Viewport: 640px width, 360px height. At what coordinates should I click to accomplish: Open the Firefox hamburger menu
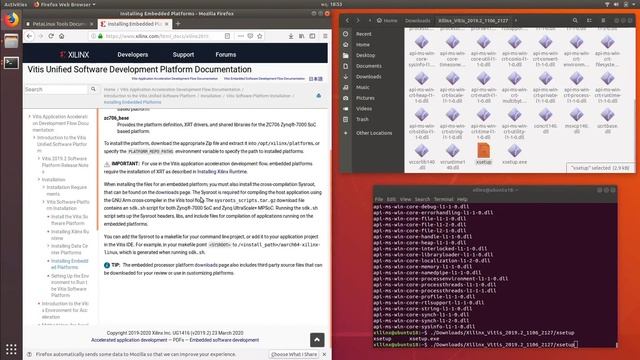click(x=325, y=36)
